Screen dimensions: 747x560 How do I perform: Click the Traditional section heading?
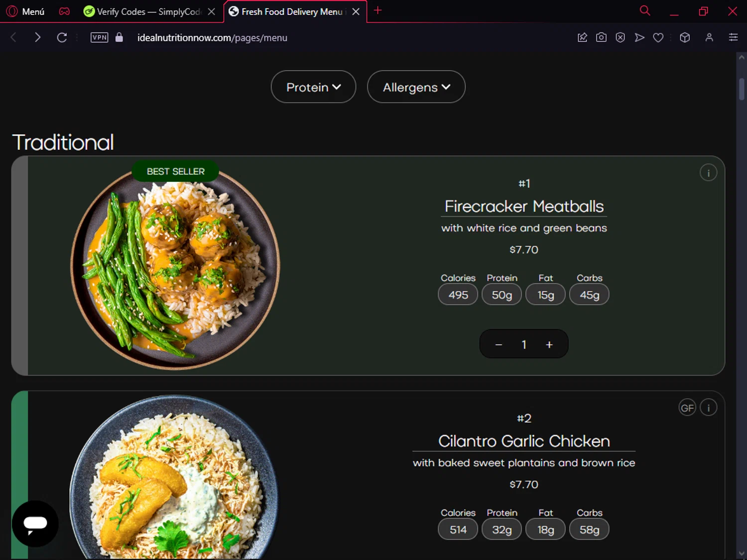pyautogui.click(x=63, y=142)
